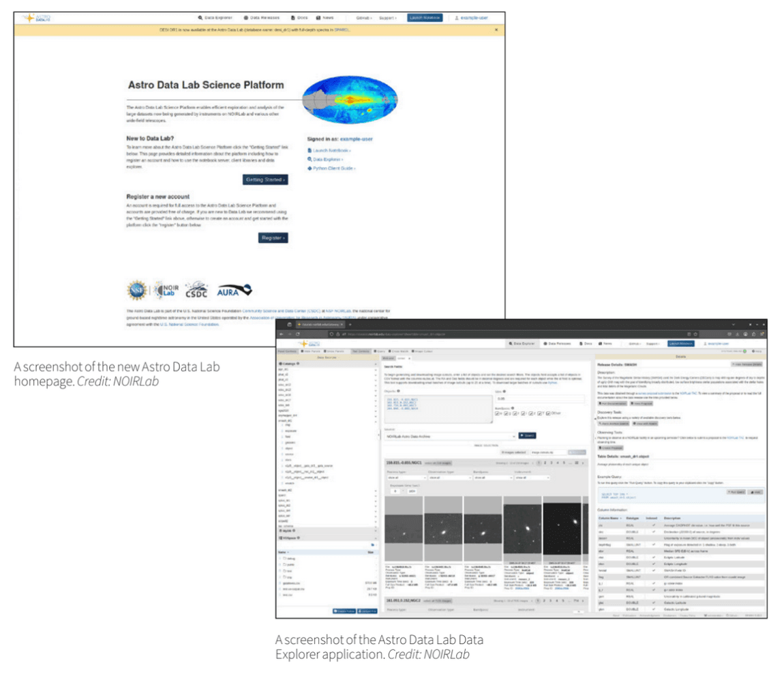
Task: Click the Register button
Action: pos(273,237)
